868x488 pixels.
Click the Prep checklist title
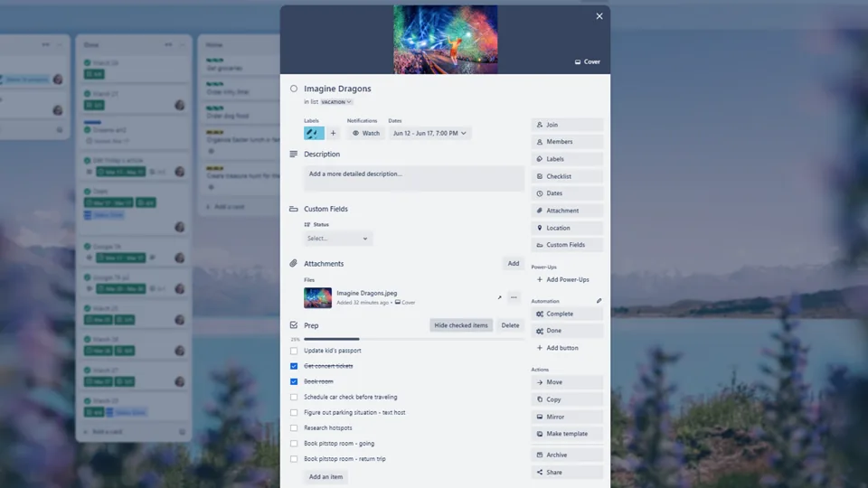pos(311,325)
